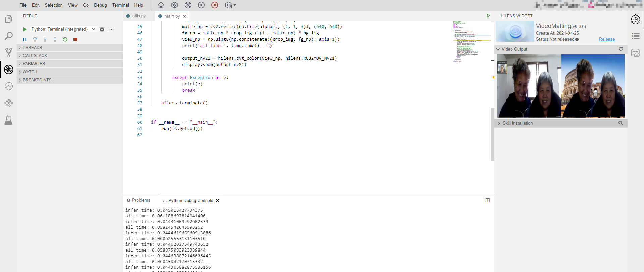Click the editor vertical scrollbar
This screenshot has height=272, width=644.
(x=493, y=134)
